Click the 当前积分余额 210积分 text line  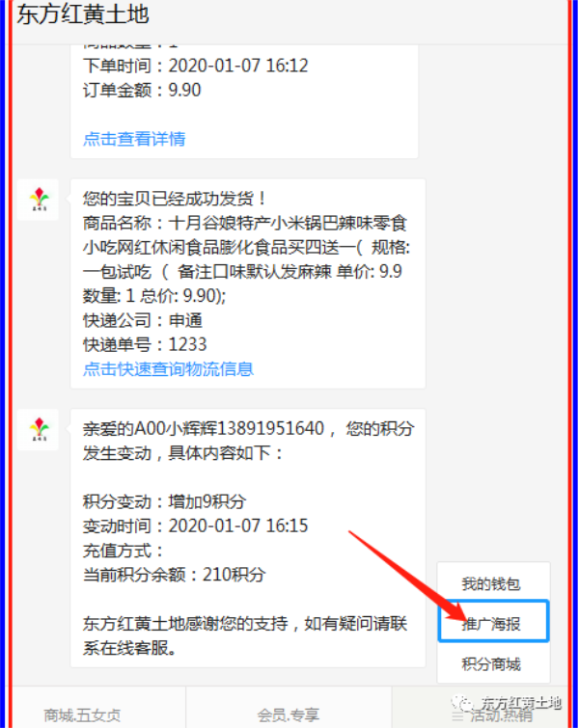[x=175, y=575]
